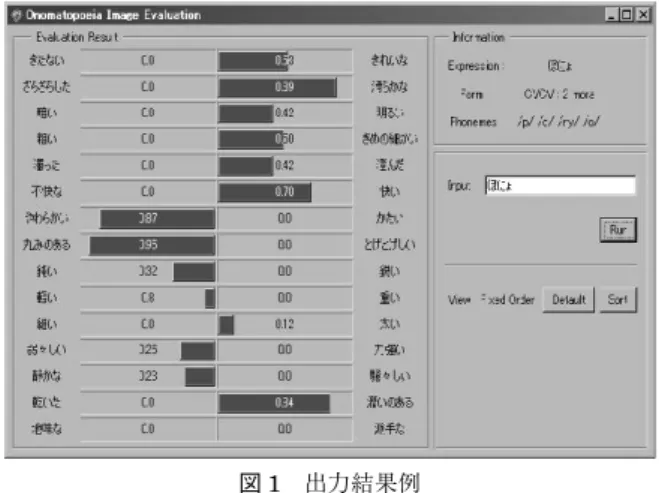The image size is (659, 493).
Task: Click the 'Form' label
Action: click(x=472, y=94)
